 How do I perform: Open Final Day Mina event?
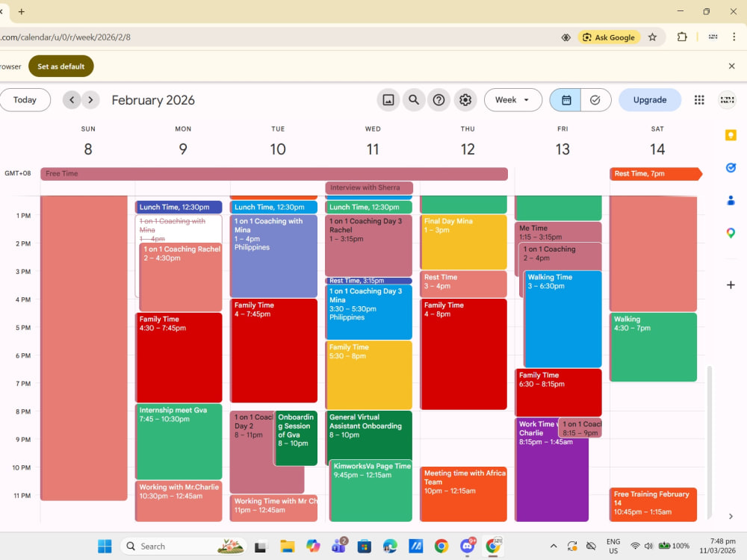pos(464,242)
